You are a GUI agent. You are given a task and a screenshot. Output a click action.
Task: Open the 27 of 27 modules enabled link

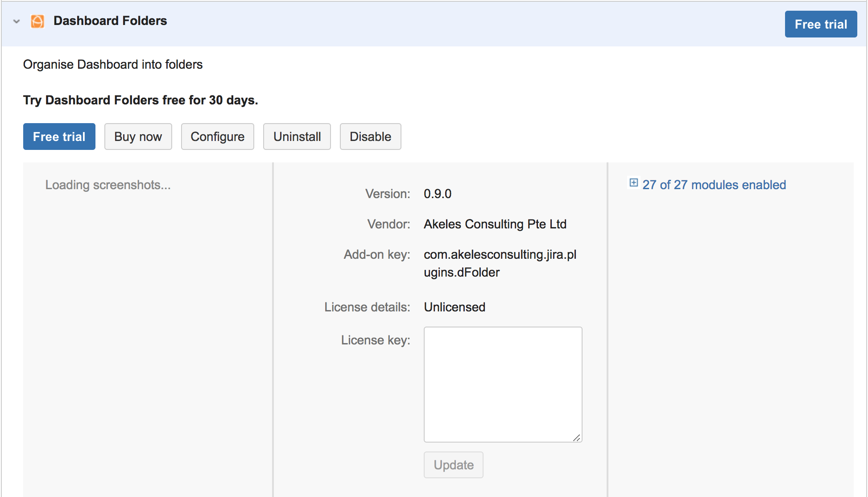(714, 185)
